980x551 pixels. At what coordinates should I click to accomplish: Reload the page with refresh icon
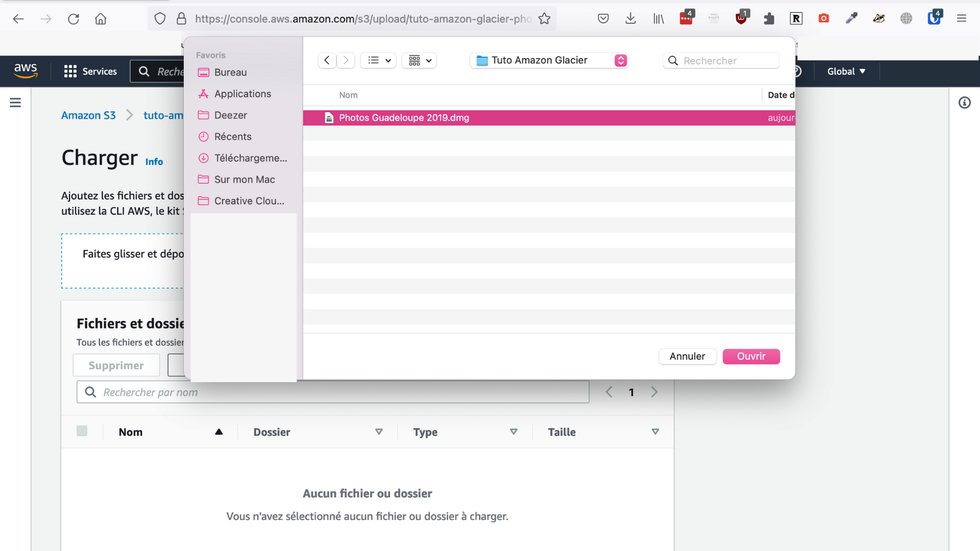coord(73,19)
